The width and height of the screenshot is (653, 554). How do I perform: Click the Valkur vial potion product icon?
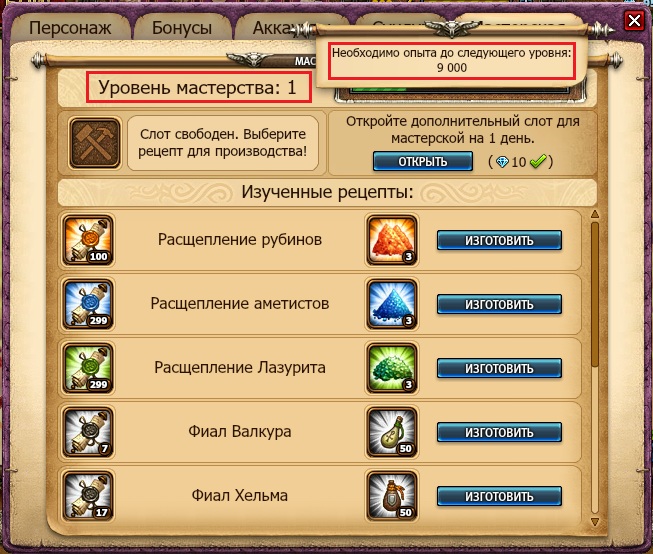pyautogui.click(x=391, y=432)
